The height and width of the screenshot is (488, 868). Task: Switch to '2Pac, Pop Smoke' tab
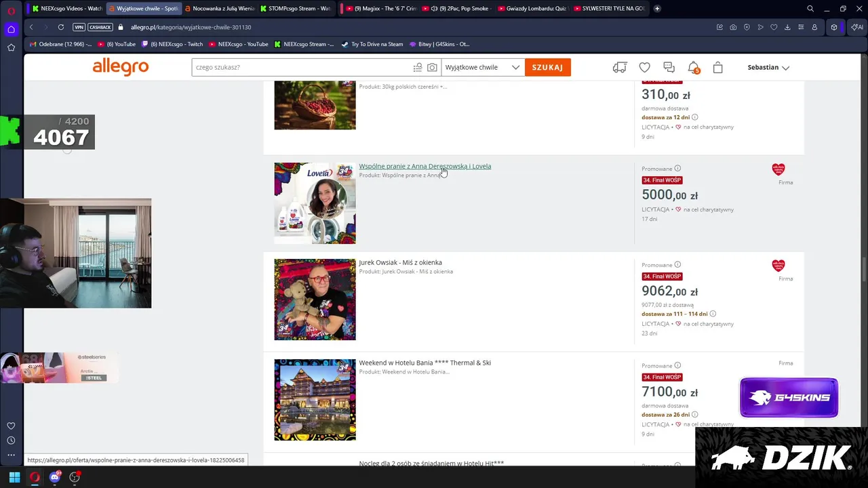[x=458, y=9]
